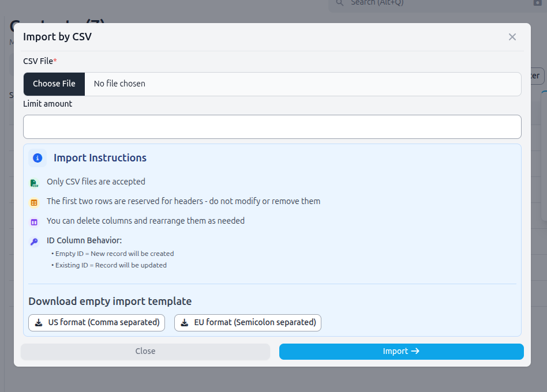Click the green CSV file icon

[34, 181]
